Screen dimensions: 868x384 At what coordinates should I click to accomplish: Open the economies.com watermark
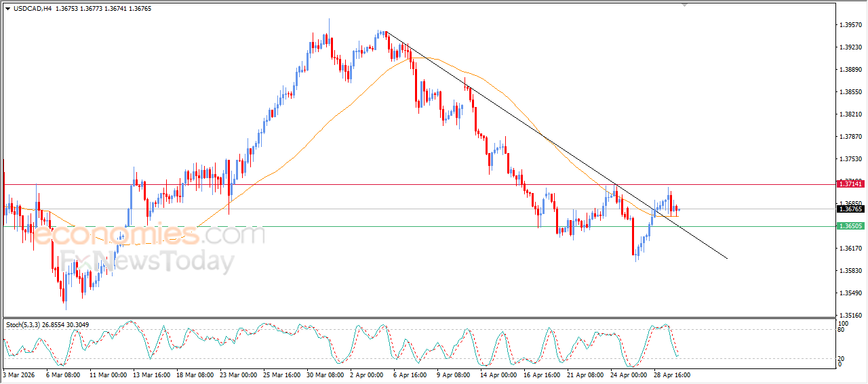click(149, 235)
